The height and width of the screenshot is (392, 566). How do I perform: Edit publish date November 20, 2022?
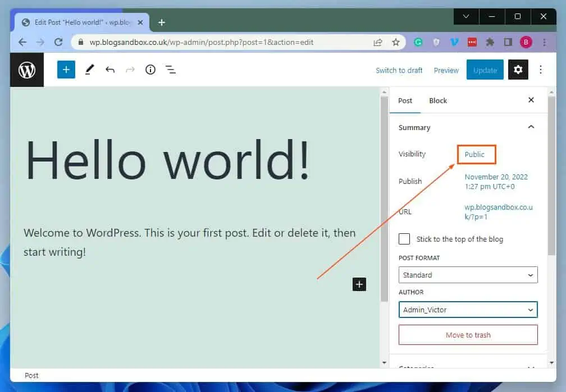(496, 181)
